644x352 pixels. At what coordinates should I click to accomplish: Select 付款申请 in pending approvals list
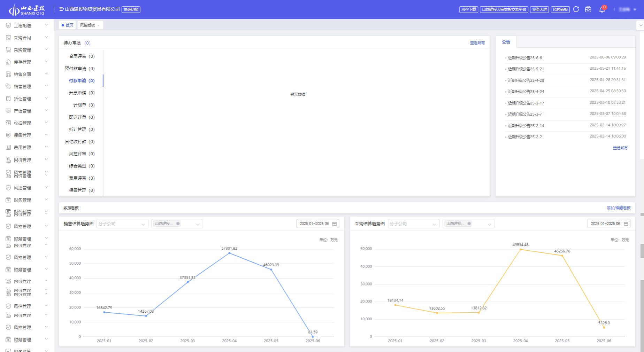click(82, 80)
